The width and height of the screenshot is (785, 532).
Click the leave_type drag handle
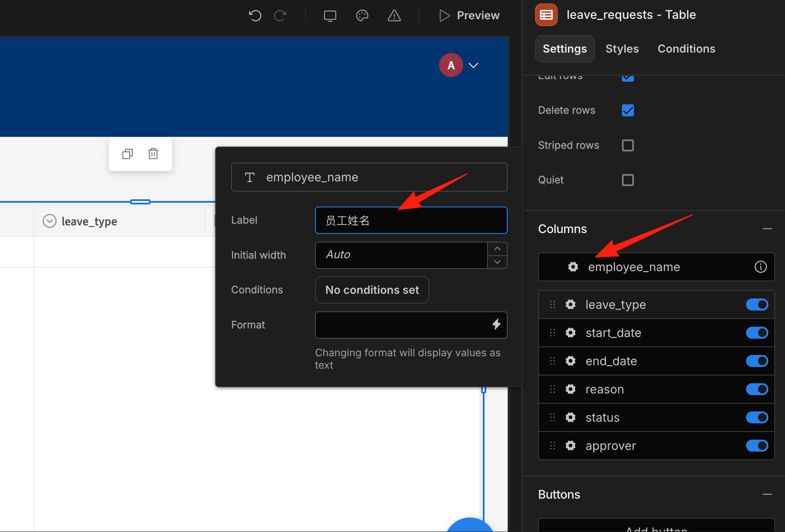tap(553, 304)
